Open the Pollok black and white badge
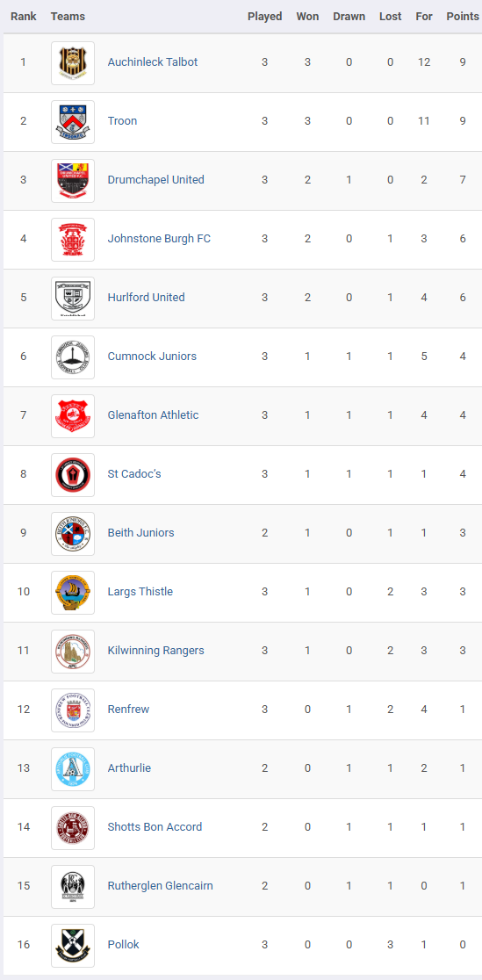482x980 pixels. 73,945
